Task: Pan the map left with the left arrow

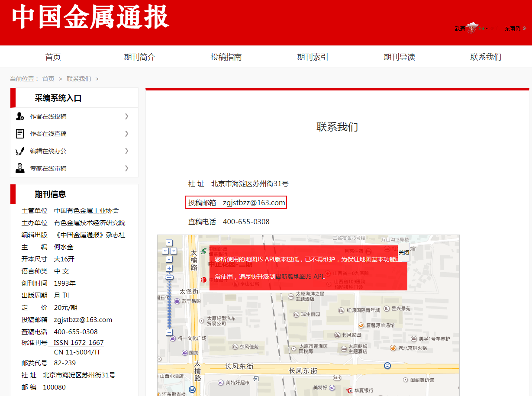Action: click(165, 251)
